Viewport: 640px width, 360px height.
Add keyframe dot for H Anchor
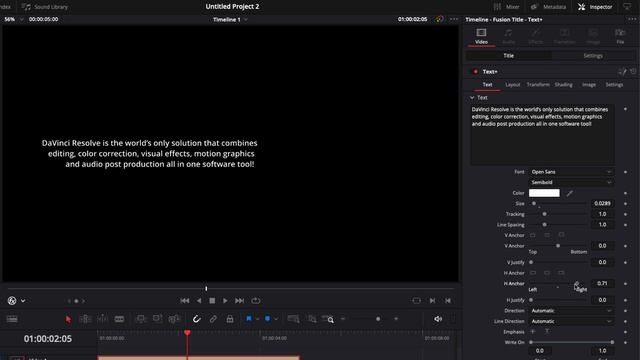click(x=625, y=284)
